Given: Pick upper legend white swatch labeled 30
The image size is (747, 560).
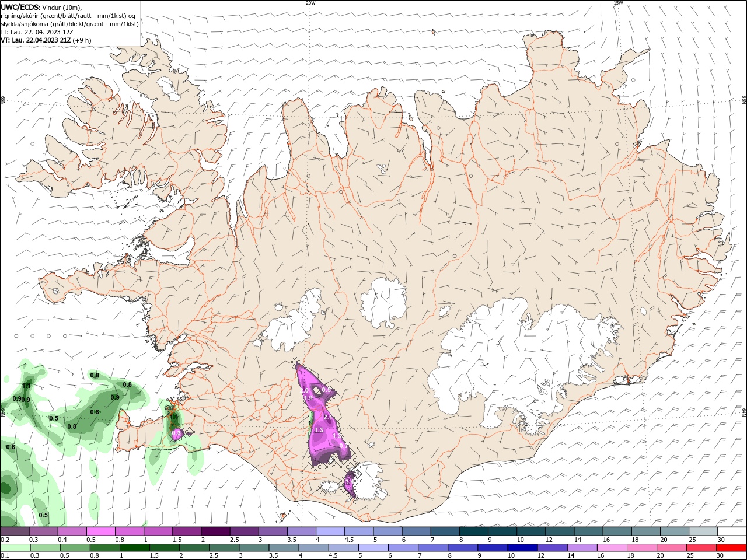Looking at the screenshot, I should pos(732,531).
